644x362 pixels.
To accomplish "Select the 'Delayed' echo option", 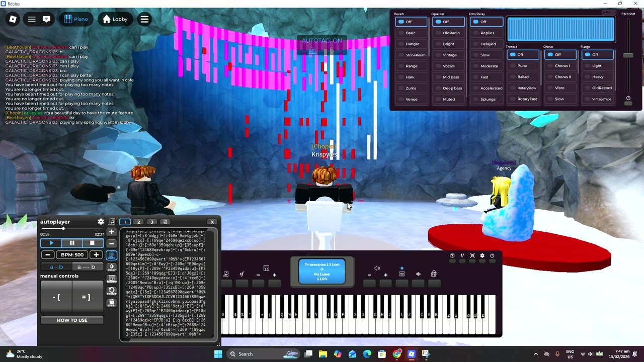I will tap(487, 44).
